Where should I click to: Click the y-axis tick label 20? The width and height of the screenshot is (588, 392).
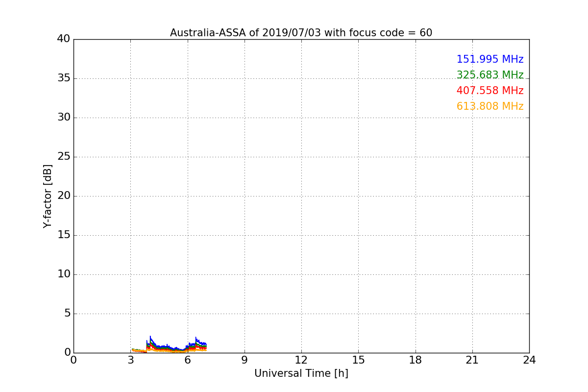tap(64, 196)
